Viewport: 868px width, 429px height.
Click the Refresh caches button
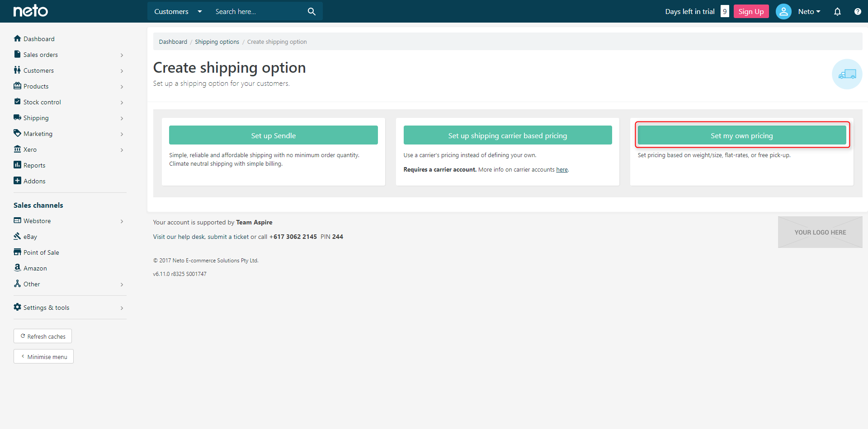click(x=42, y=336)
